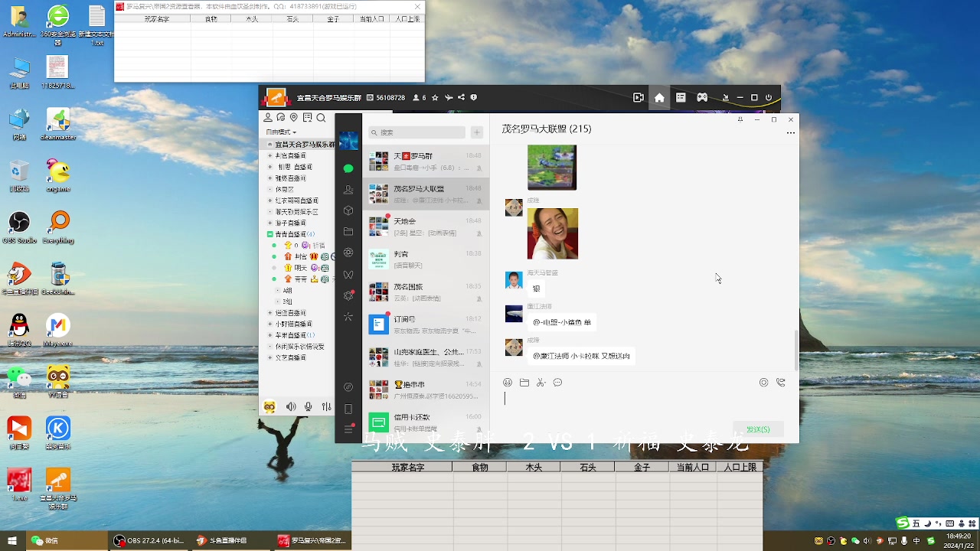Switch to 微信 taskbar item
Viewport: 980px width, 551px height.
pos(67,541)
